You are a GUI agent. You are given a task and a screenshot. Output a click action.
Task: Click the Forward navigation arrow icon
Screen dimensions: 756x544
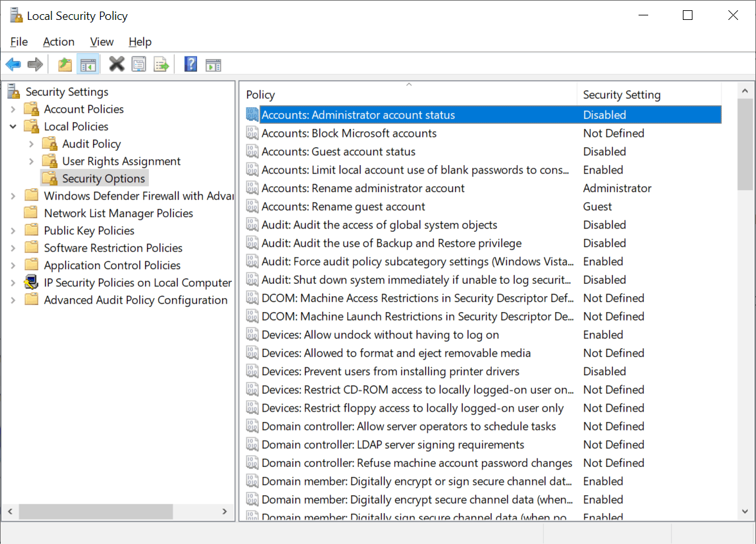pyautogui.click(x=35, y=64)
